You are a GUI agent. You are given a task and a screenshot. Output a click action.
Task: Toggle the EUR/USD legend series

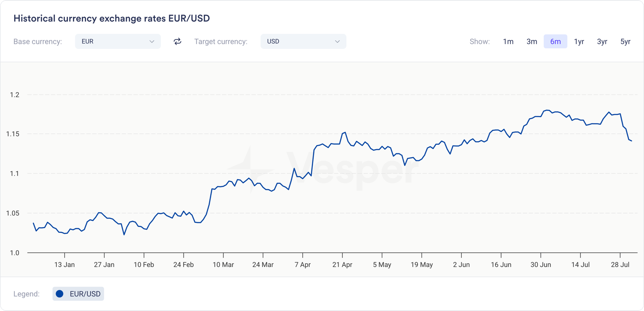tap(78, 294)
